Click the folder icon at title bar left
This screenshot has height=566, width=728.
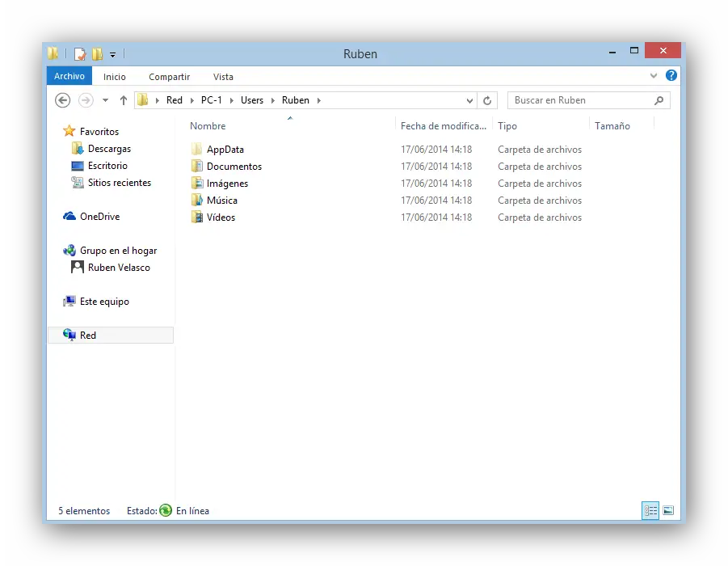point(53,53)
